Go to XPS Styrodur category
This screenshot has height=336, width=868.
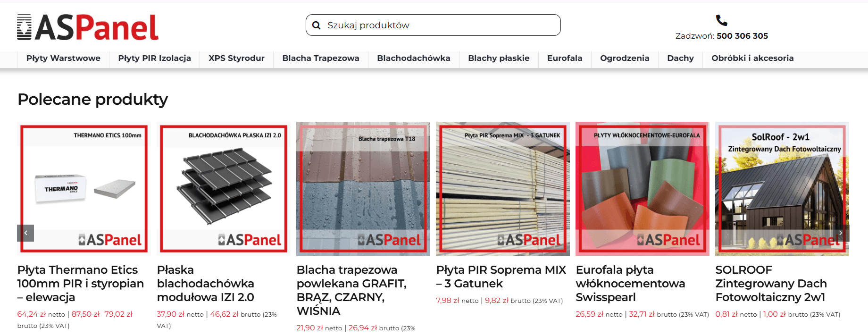point(236,58)
